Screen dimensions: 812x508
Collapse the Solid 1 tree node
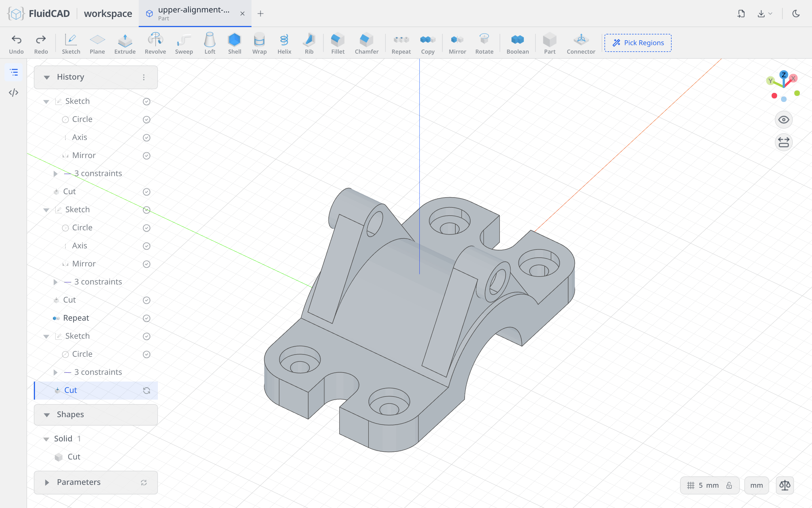coord(46,439)
